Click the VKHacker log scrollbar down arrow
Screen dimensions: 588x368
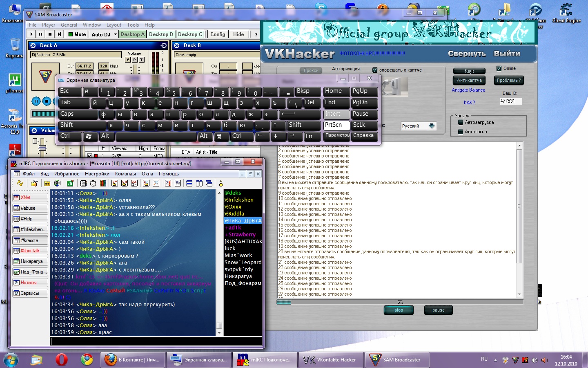(519, 294)
